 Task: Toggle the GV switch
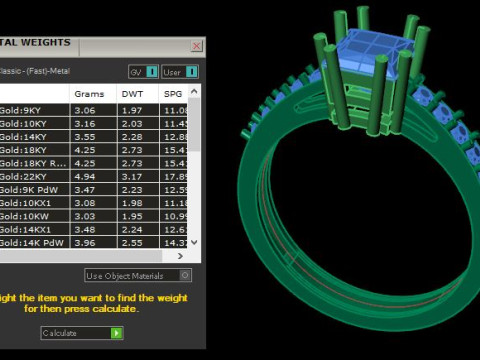(144, 72)
